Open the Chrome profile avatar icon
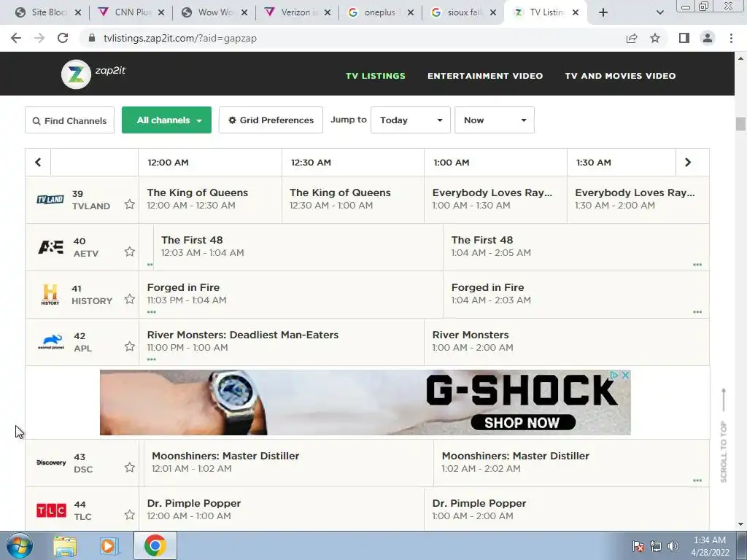This screenshot has height=560, width=747. coord(708,38)
